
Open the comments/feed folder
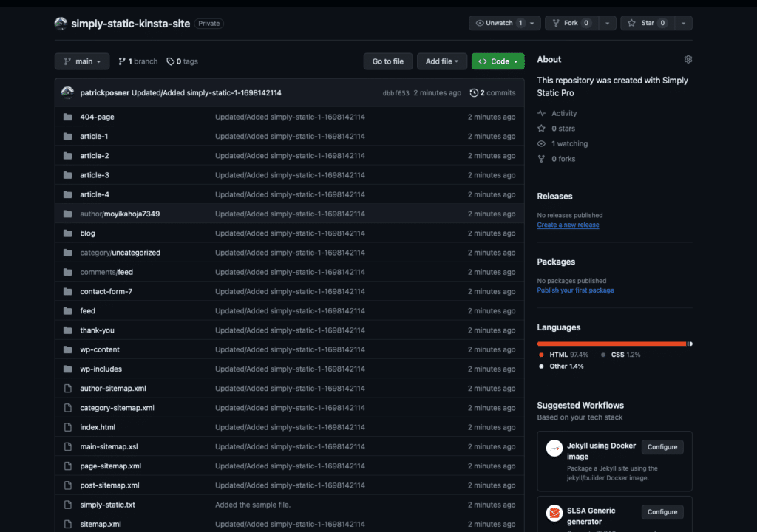coord(106,272)
